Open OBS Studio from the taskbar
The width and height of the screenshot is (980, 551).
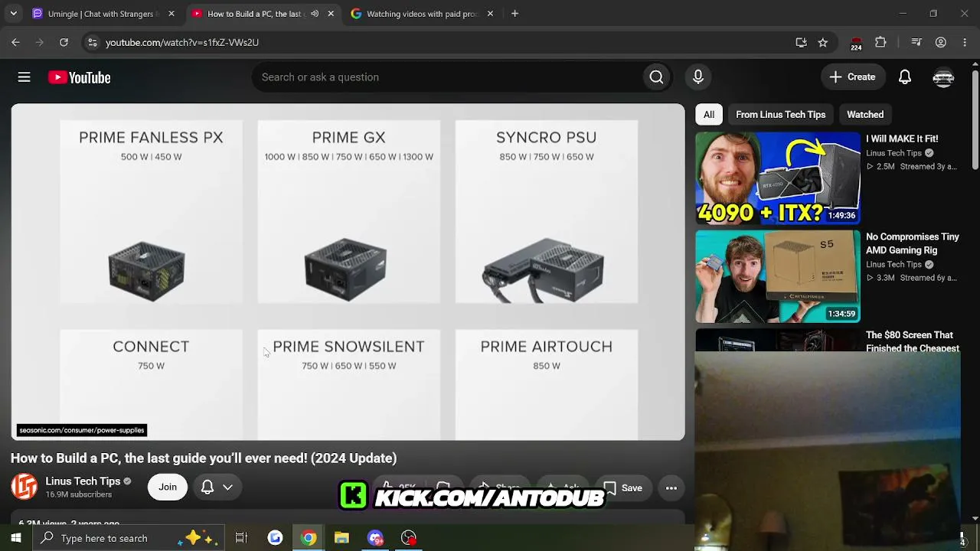pos(409,538)
